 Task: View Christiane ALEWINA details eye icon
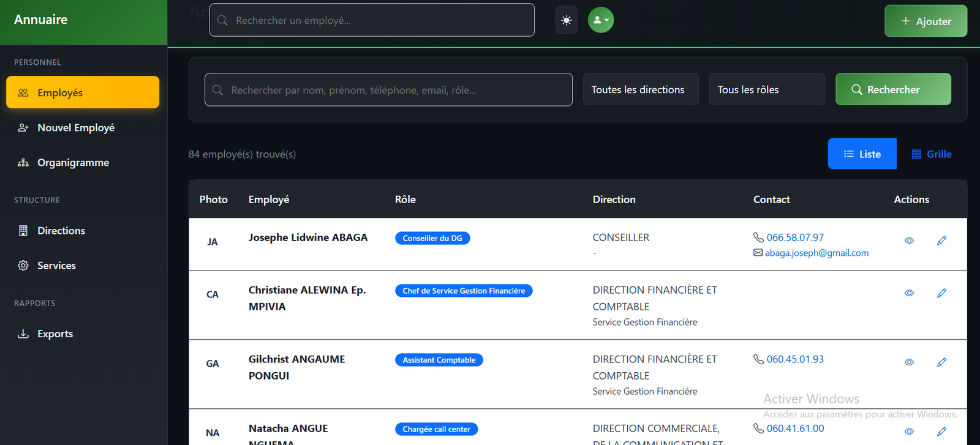point(909,293)
